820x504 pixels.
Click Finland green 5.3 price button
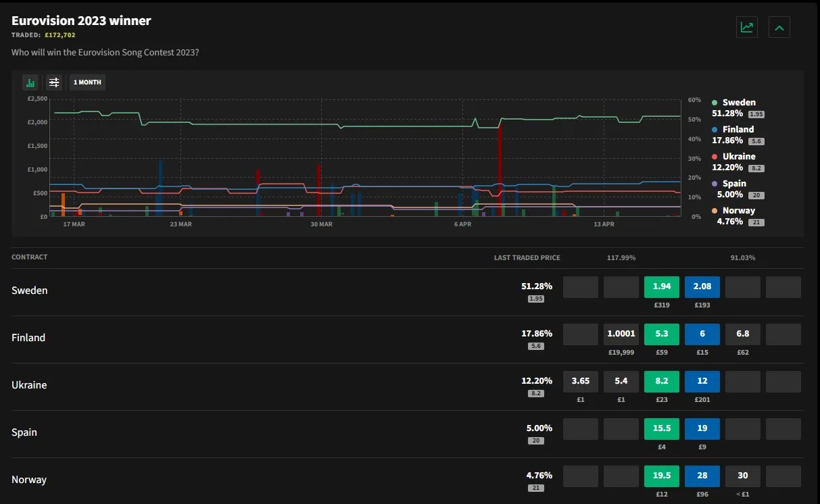pos(661,334)
